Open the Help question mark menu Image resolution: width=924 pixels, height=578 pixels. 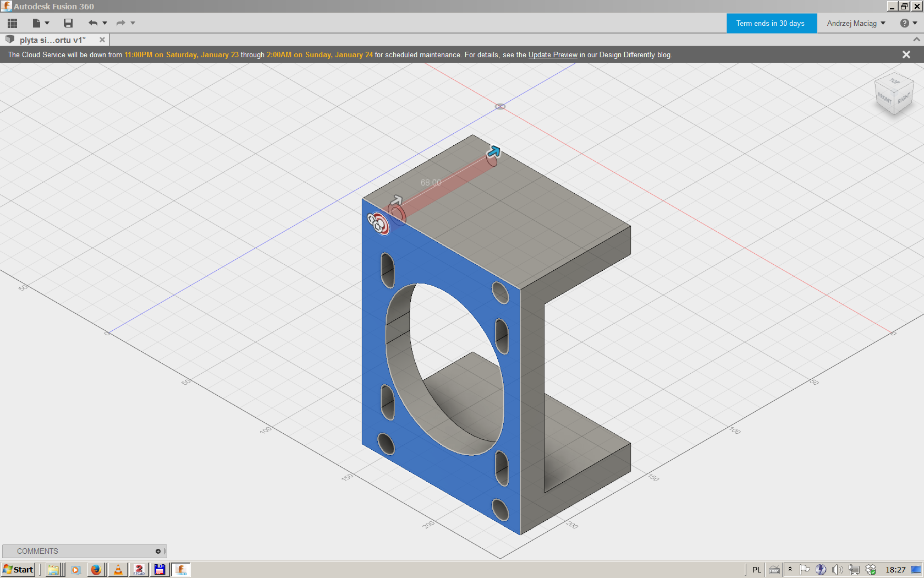(x=908, y=23)
